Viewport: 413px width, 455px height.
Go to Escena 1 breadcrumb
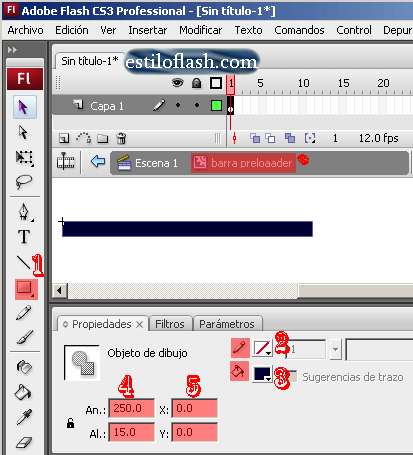tap(147, 163)
